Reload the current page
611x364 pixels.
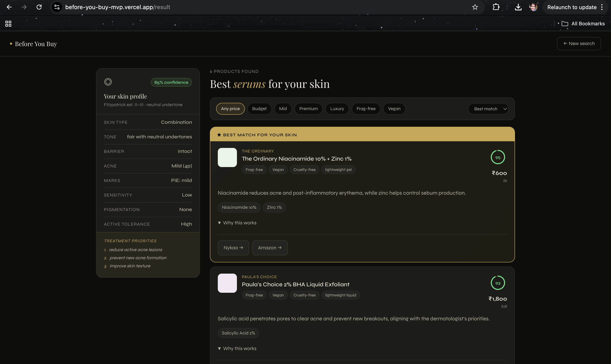point(39,7)
